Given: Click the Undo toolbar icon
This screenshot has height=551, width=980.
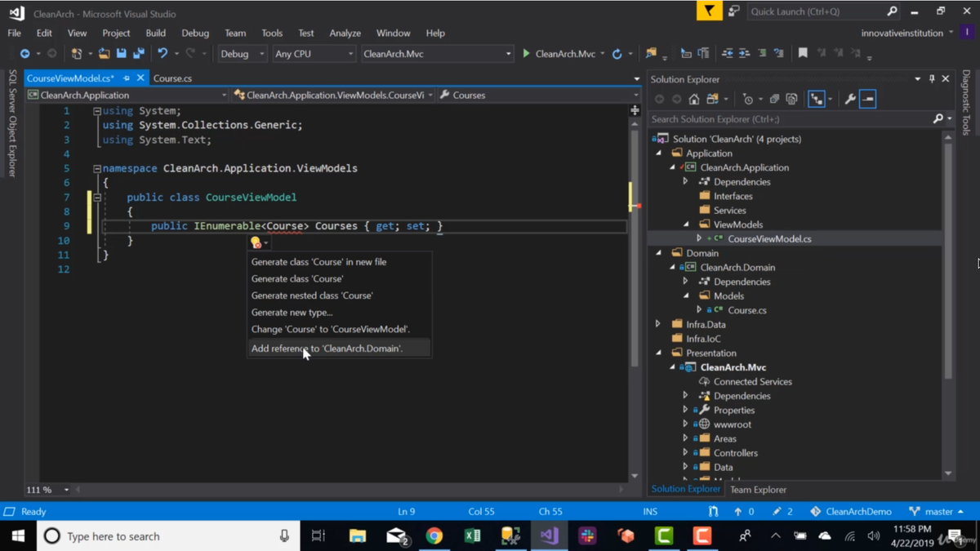Looking at the screenshot, I should pyautogui.click(x=163, y=54).
